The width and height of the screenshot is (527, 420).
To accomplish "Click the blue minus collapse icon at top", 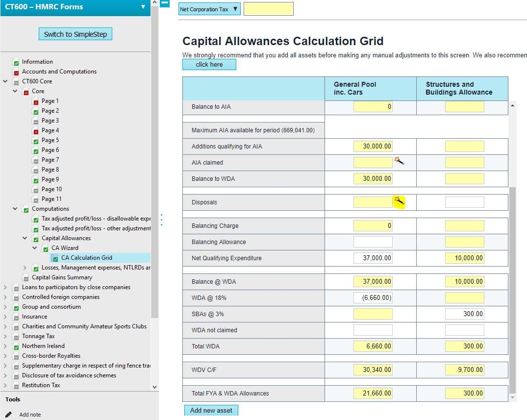I will [x=165, y=3].
